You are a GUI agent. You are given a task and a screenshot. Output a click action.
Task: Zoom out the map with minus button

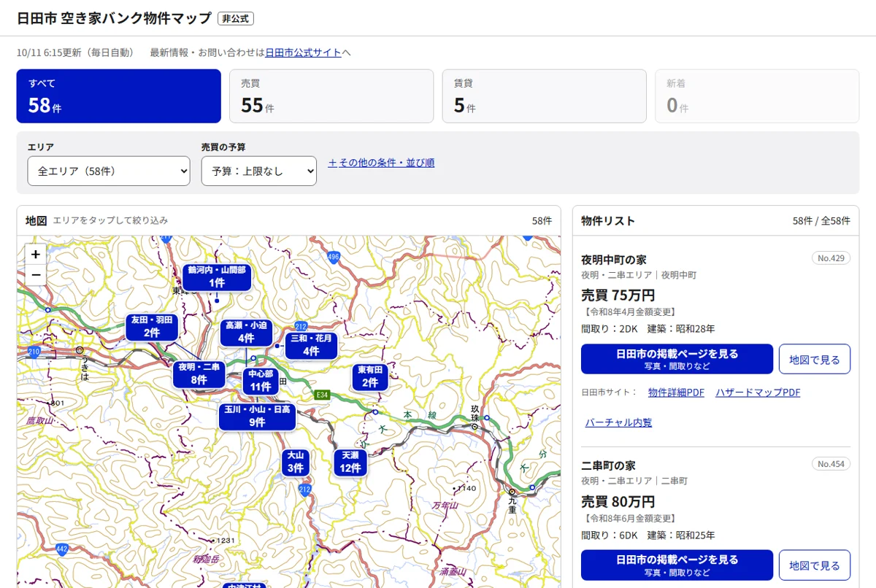[36, 275]
